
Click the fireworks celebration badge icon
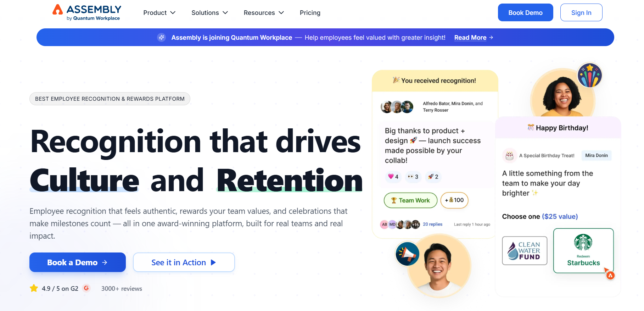click(590, 75)
